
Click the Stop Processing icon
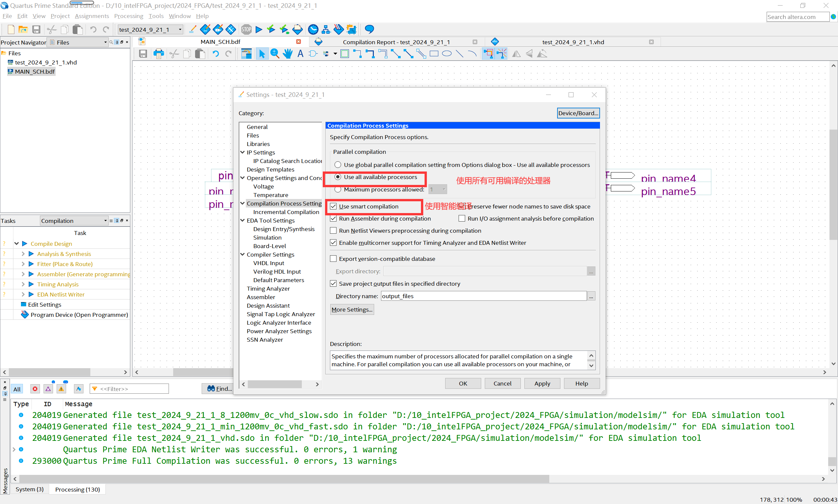(246, 29)
